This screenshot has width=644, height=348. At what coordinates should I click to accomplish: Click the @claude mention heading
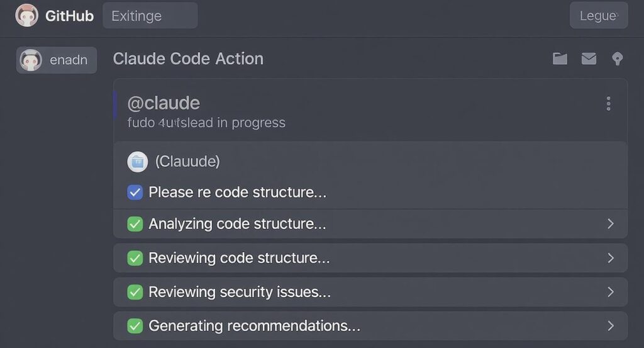click(164, 103)
